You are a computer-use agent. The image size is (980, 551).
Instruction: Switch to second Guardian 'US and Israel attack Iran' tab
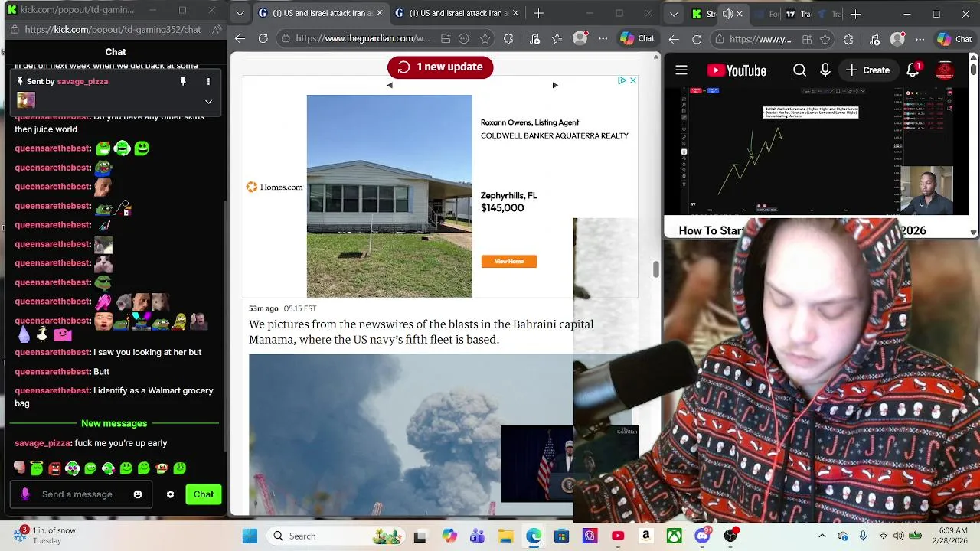tap(456, 13)
